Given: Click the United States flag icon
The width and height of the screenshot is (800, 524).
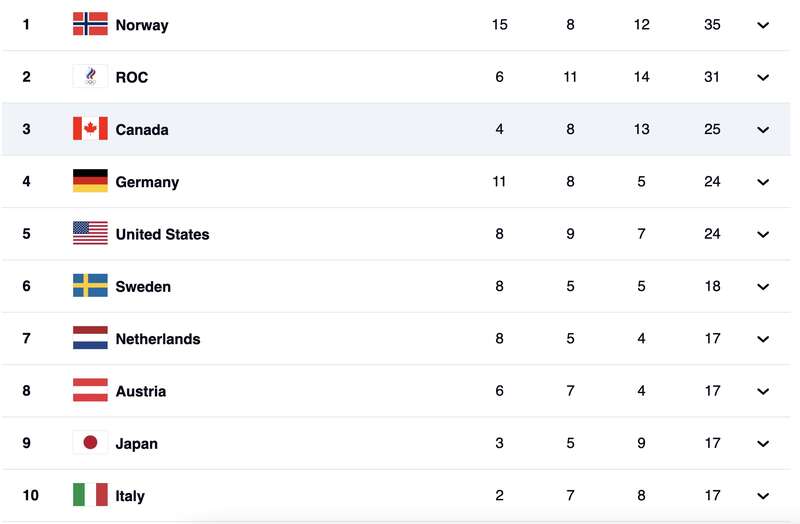Looking at the screenshot, I should pyautogui.click(x=90, y=233).
